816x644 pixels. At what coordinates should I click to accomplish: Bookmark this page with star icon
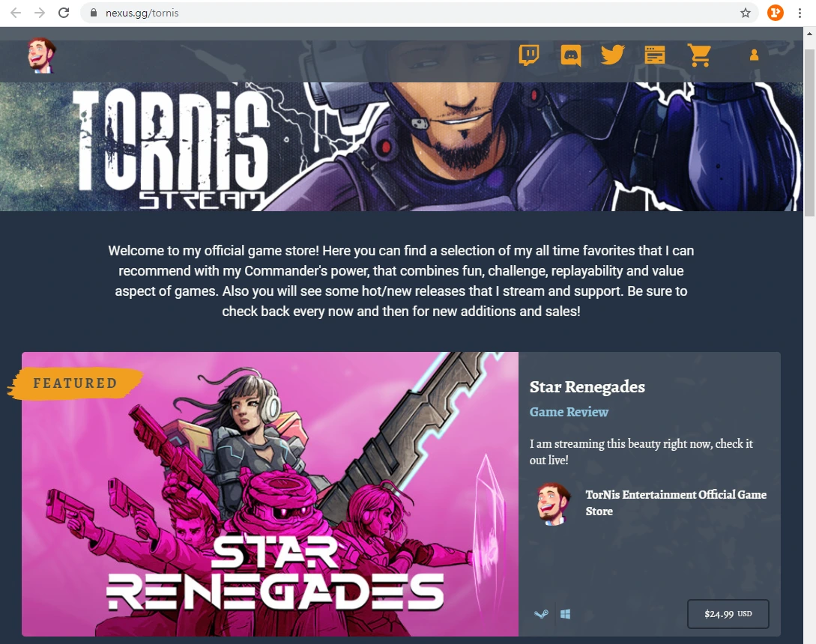(746, 13)
